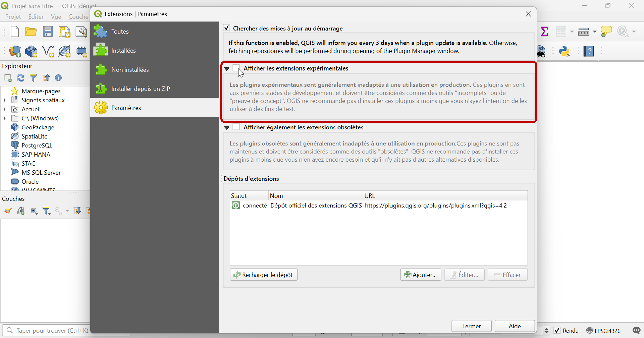The width and height of the screenshot is (644, 338).
Task: Click the Ajouter... repository button
Action: coord(421,274)
